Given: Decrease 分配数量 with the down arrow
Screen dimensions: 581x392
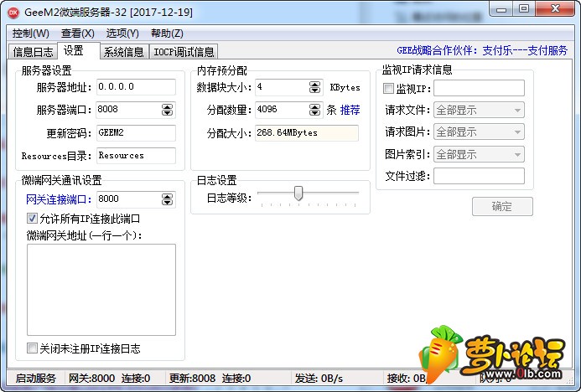Looking at the screenshot, I should tap(315, 113).
